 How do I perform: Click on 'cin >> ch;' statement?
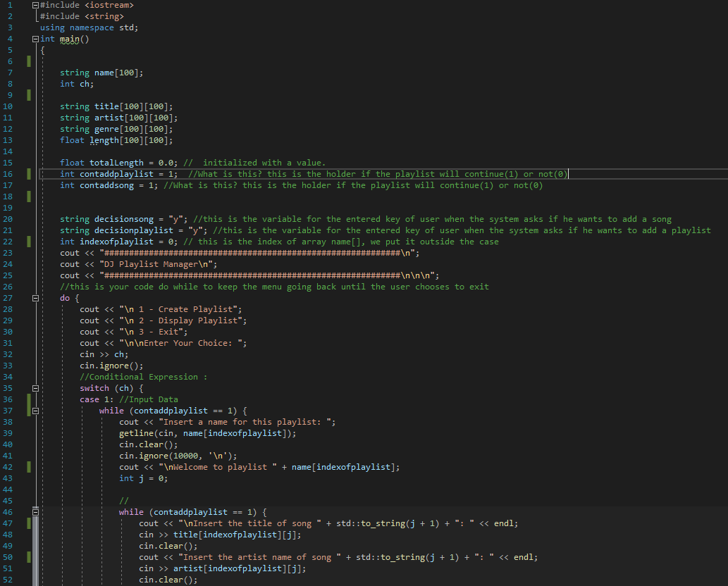tap(104, 354)
